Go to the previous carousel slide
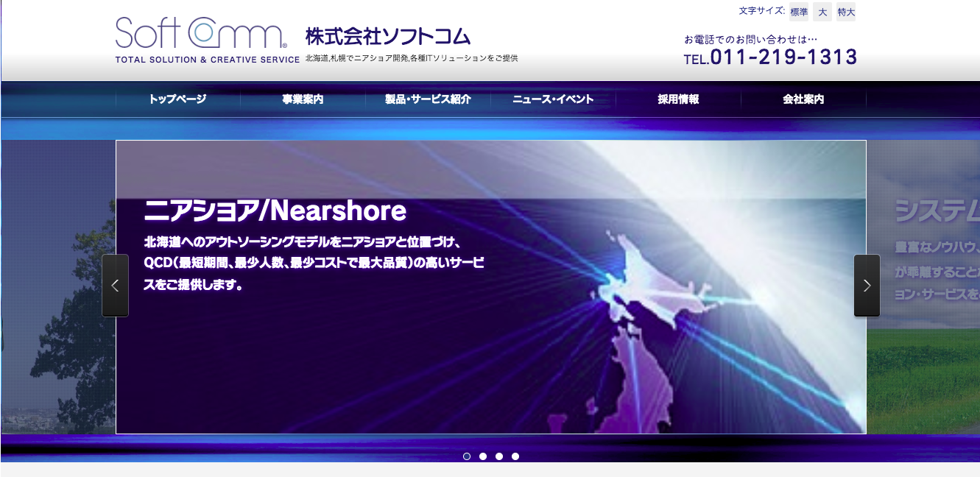Screen dimensions: 980x477 tap(115, 286)
